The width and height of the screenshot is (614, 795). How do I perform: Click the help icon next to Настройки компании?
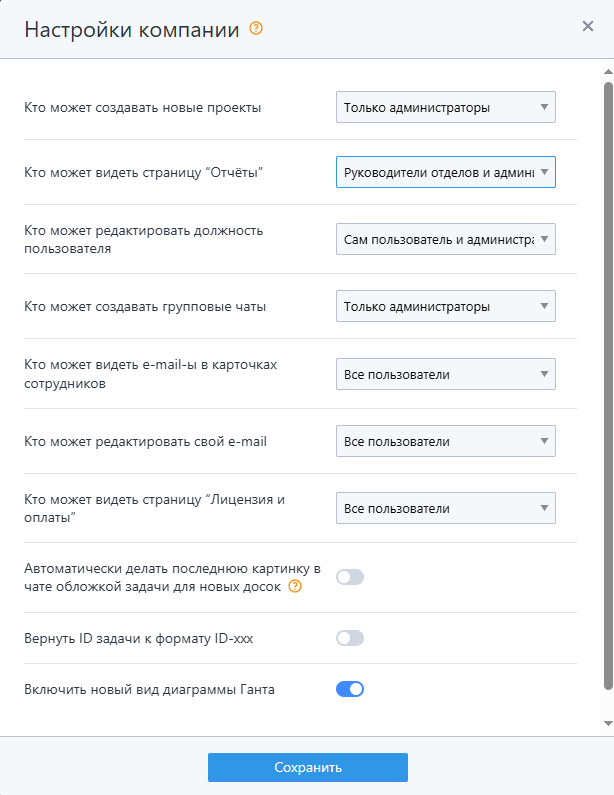coord(256,29)
